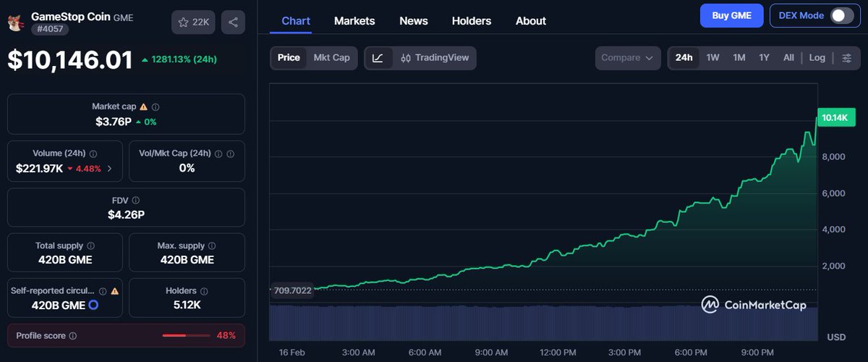Click the 0% Vol/Mkt Cap value
The image size is (868, 362).
[187, 168]
